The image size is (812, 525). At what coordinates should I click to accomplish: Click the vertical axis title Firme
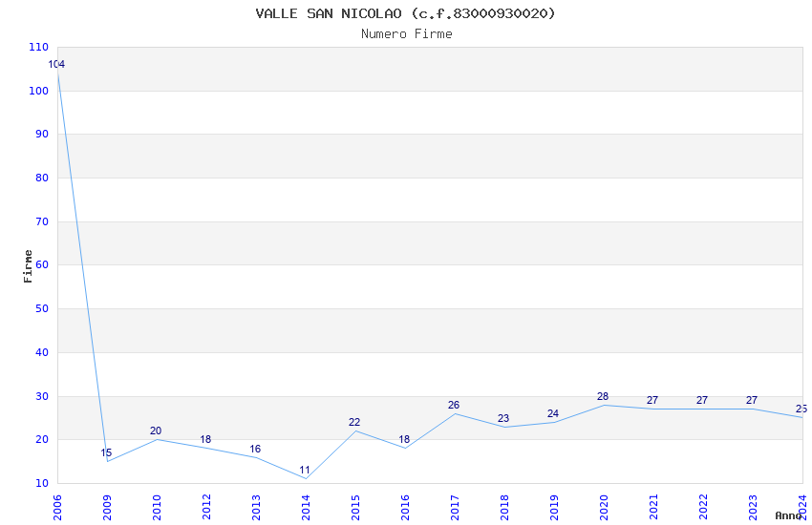pyautogui.click(x=28, y=266)
